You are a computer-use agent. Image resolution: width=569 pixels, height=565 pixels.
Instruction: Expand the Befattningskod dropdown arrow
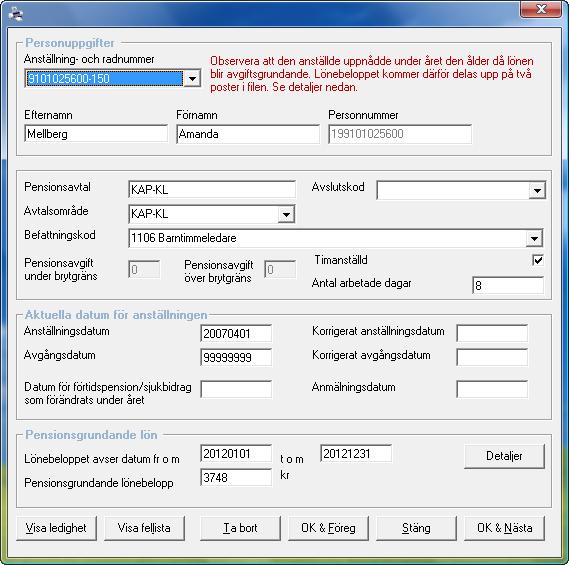pyautogui.click(x=534, y=238)
